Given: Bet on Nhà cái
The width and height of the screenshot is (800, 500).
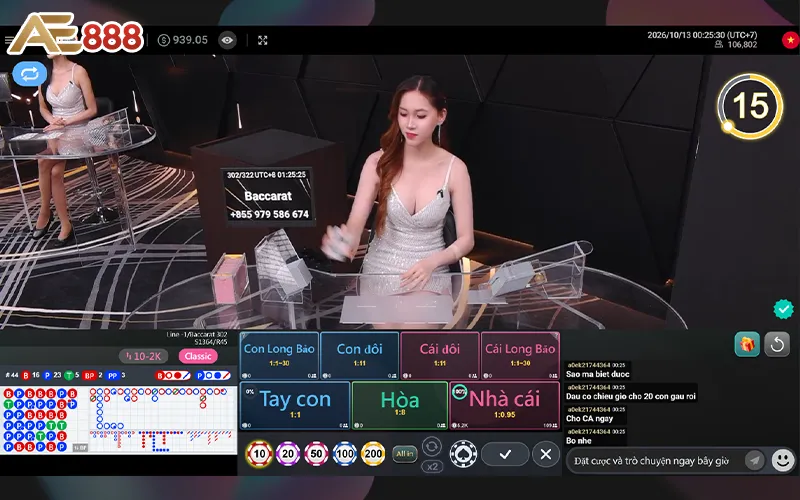Looking at the screenshot, I should pyautogui.click(x=505, y=406).
